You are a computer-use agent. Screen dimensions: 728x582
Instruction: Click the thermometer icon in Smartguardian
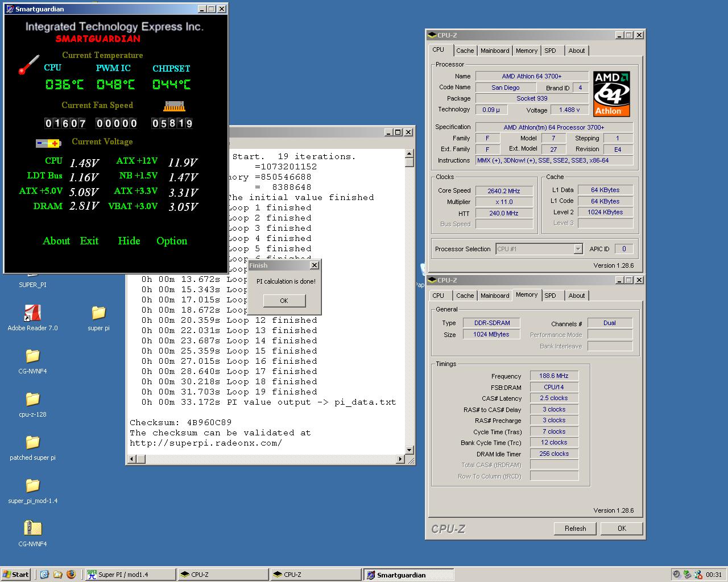(28, 65)
